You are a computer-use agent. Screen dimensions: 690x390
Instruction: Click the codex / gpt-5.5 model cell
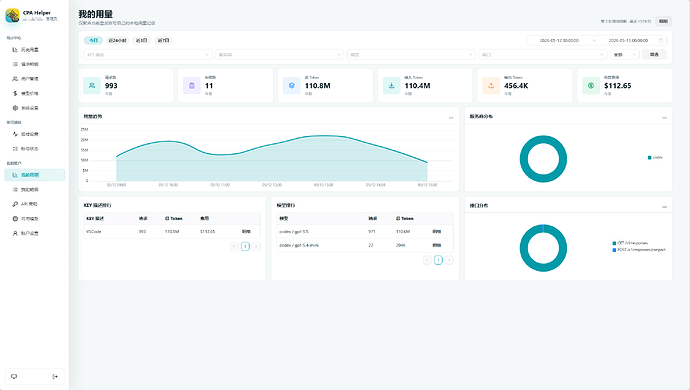294,232
